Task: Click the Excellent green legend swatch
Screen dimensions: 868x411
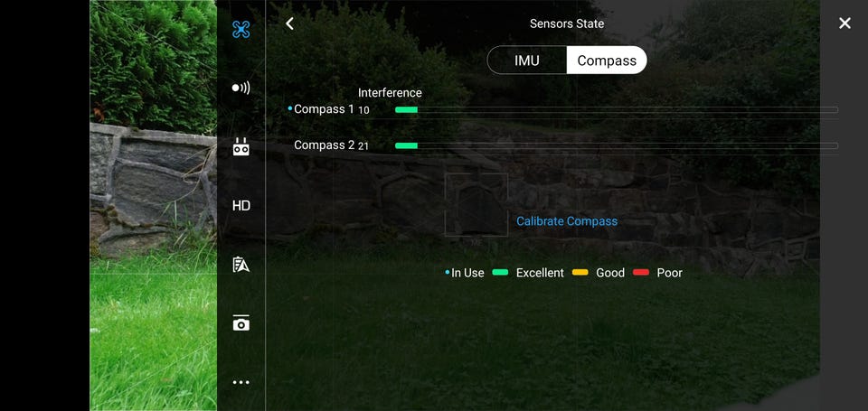Action: pos(500,272)
